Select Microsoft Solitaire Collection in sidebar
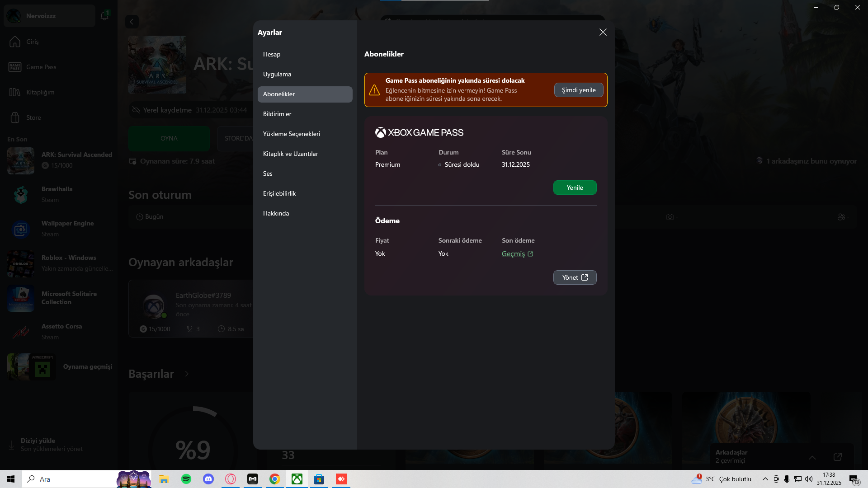 tap(59, 298)
